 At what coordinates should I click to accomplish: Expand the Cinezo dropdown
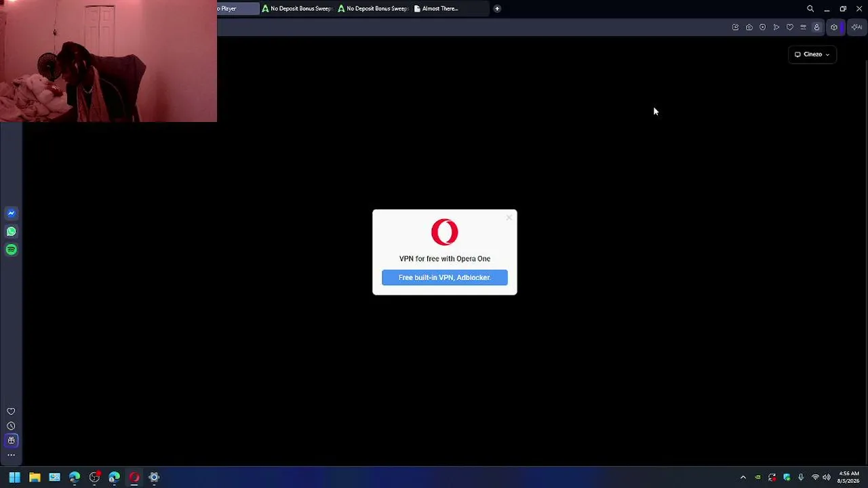click(812, 54)
